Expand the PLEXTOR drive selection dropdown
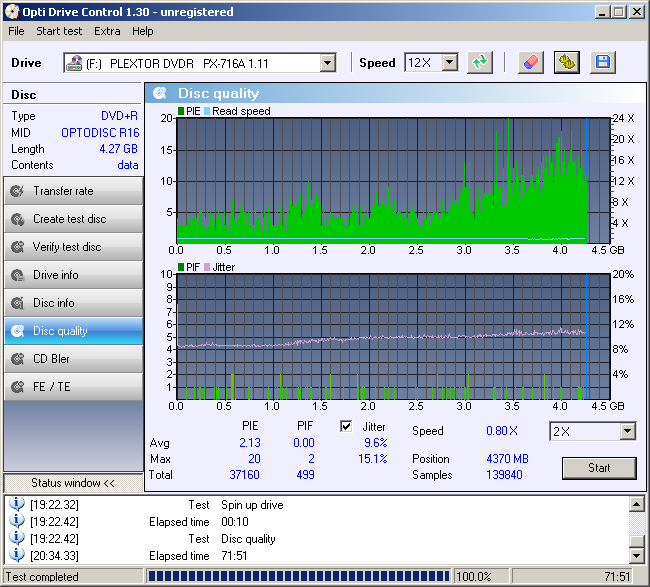The width and height of the screenshot is (650, 587). point(327,63)
